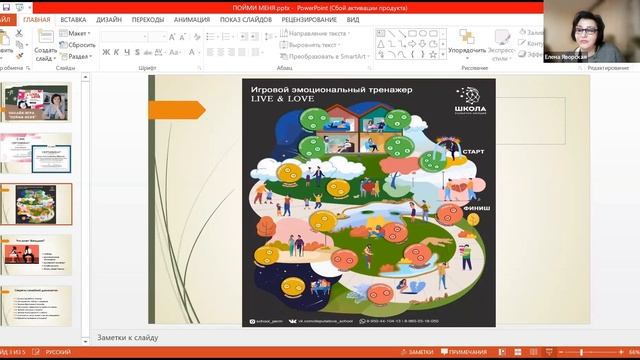Switch to the ДИЗАЙН tab
Image resolution: width=640 pixels, height=360 pixels.
coord(109,20)
